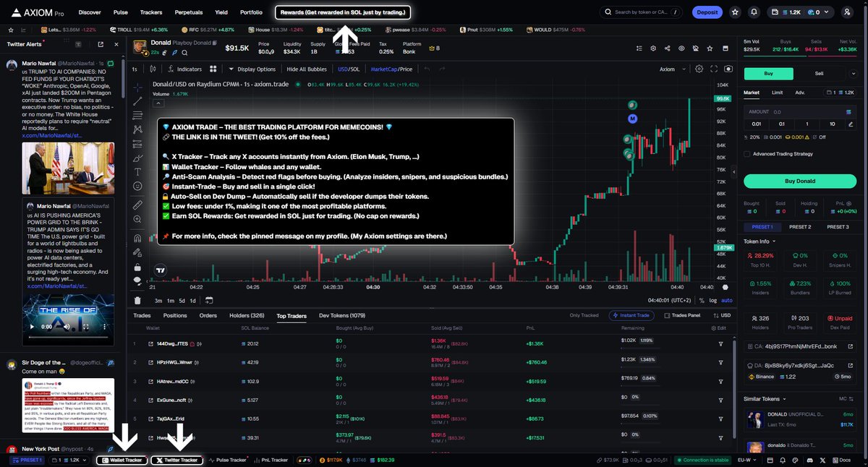Enable Advanced Trading Strategy checkbox
This screenshot has height=467, width=868.
click(x=746, y=153)
